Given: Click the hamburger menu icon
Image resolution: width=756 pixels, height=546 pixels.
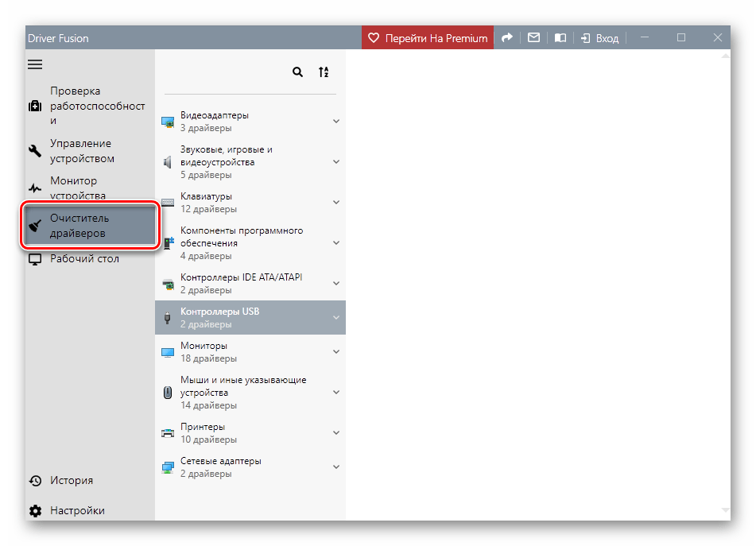Looking at the screenshot, I should (35, 64).
